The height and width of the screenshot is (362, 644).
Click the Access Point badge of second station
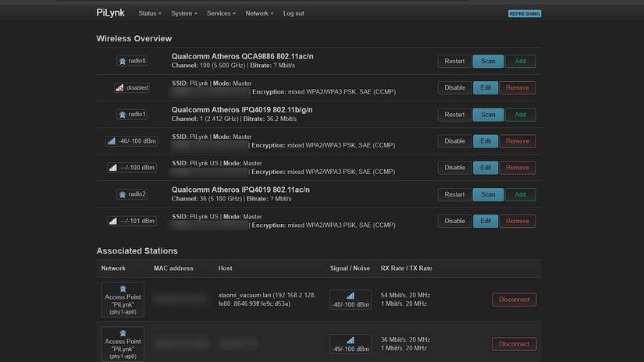coord(123,344)
